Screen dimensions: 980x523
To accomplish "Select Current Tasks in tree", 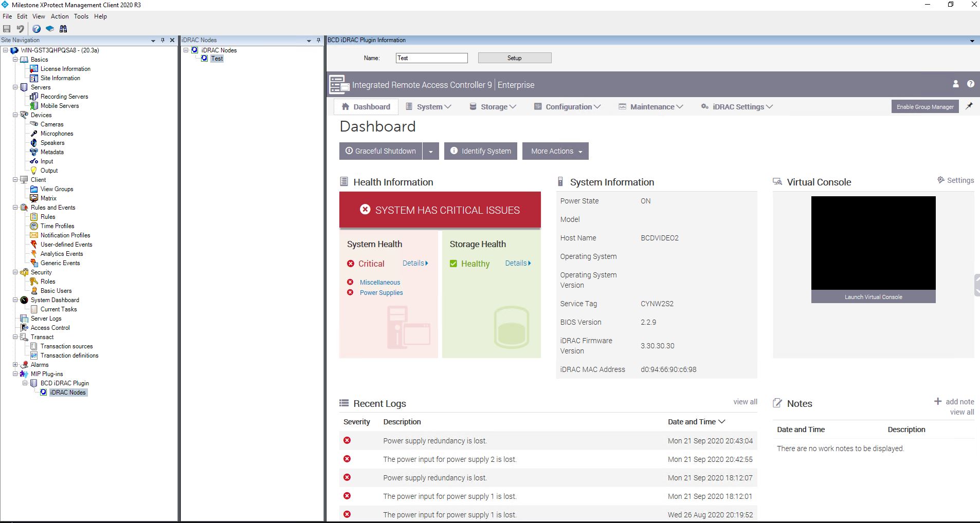I will click(x=59, y=309).
